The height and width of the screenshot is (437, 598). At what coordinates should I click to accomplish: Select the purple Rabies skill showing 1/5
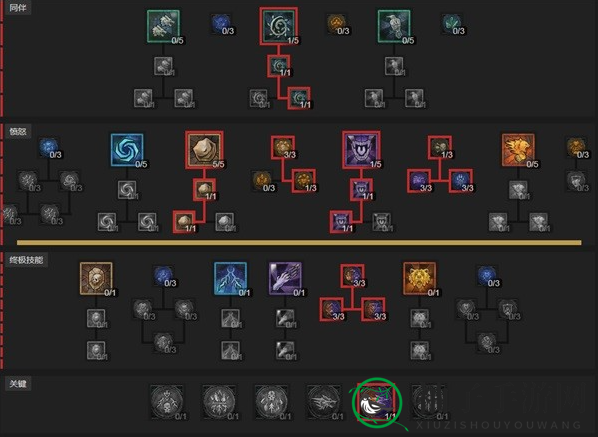click(x=361, y=150)
